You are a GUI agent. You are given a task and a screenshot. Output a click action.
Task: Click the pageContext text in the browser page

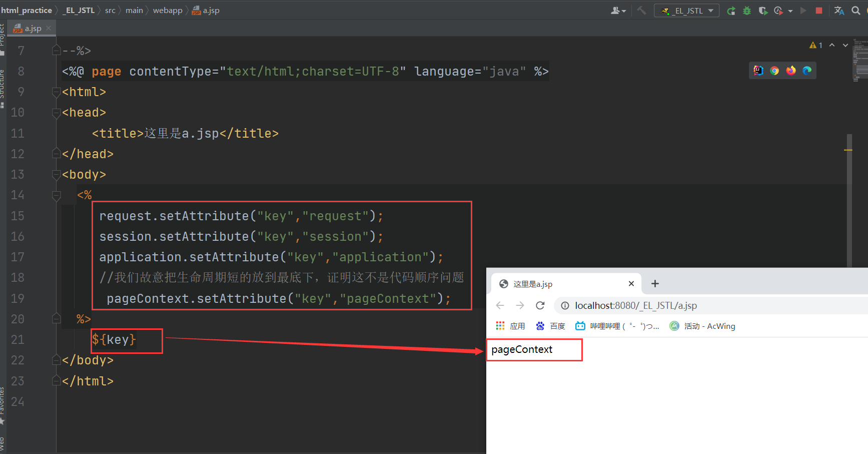522,349
